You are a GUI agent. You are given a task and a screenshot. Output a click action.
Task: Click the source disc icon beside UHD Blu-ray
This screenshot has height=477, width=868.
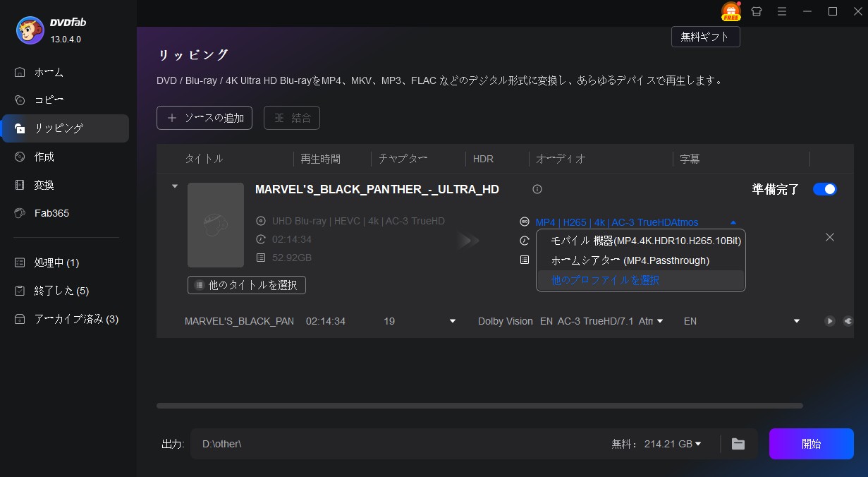pyautogui.click(x=261, y=221)
